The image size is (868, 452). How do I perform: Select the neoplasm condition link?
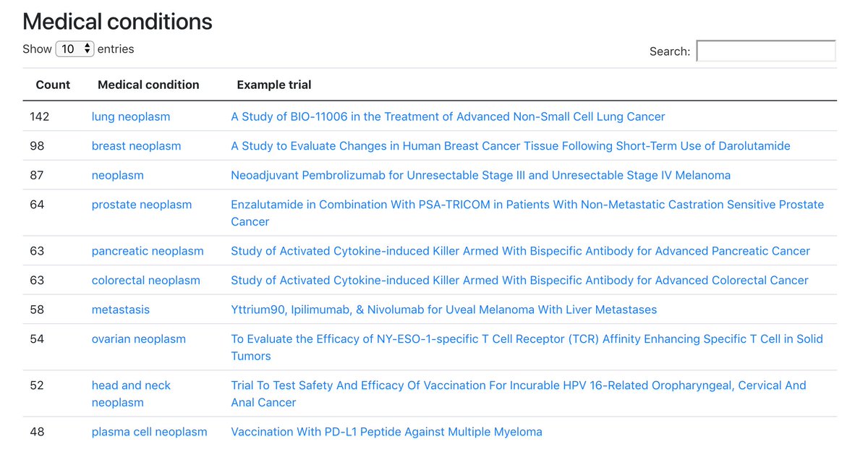pyautogui.click(x=117, y=175)
